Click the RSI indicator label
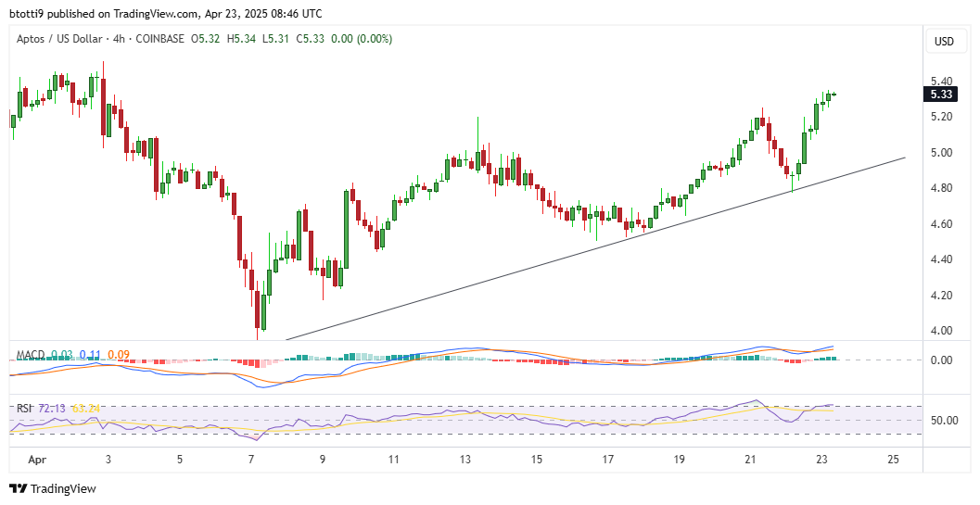Viewport: 980px width, 505px height. 24,408
